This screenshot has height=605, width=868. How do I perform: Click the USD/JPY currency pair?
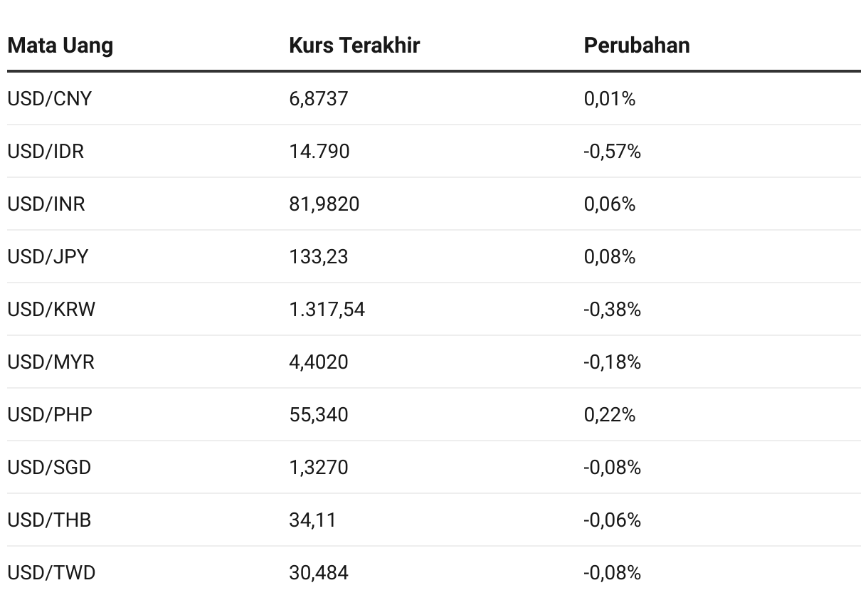click(x=48, y=256)
